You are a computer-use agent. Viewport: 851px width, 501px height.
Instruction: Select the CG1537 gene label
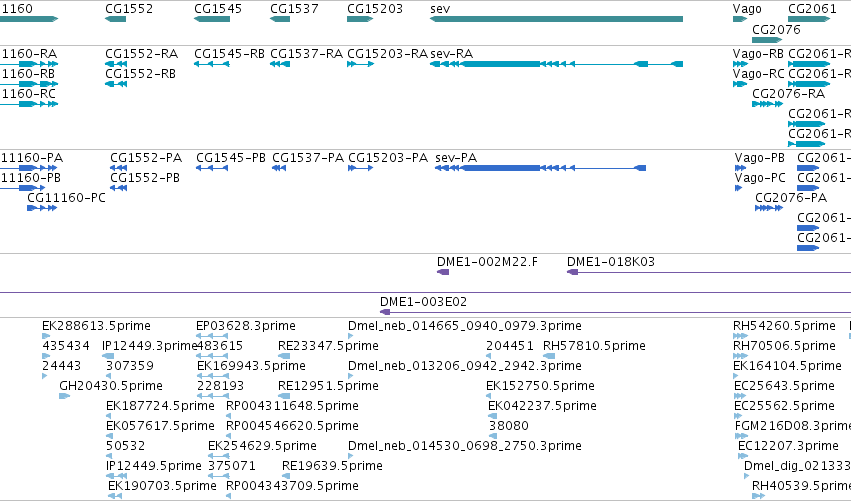coord(294,9)
